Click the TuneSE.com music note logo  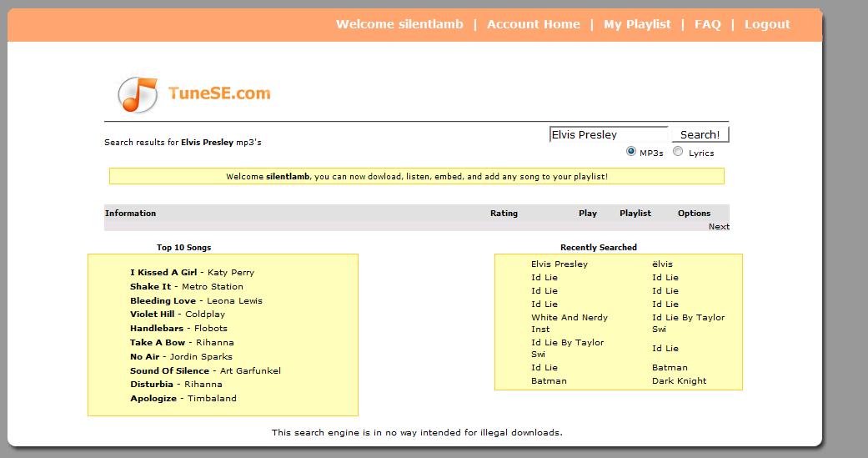(138, 95)
